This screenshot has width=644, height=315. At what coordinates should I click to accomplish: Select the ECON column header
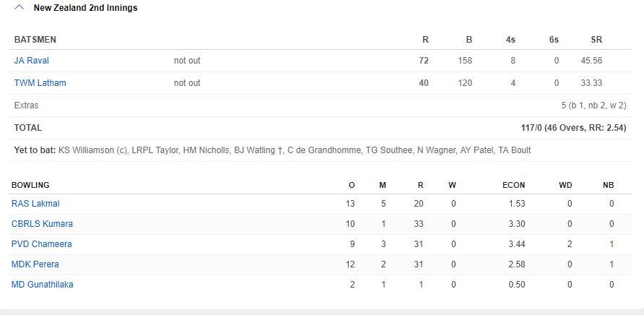tap(514, 186)
